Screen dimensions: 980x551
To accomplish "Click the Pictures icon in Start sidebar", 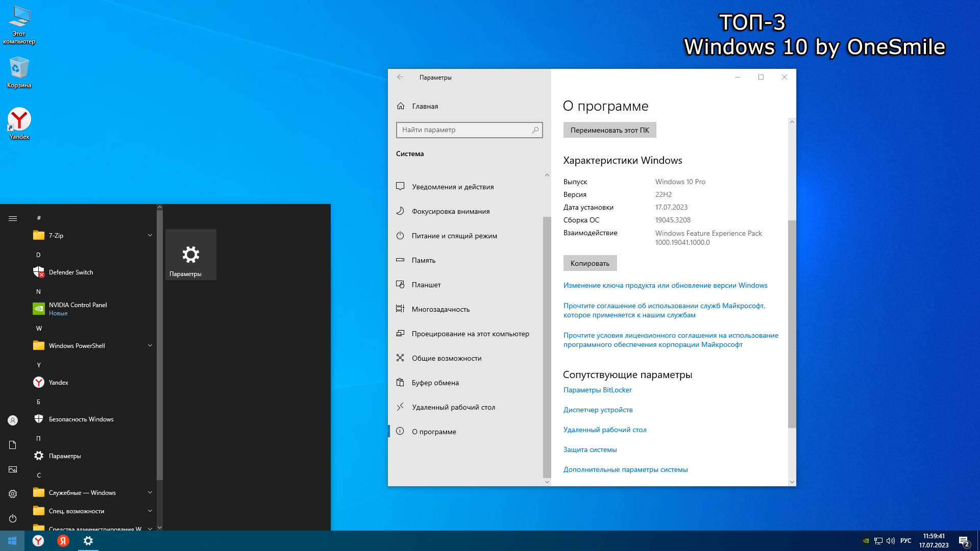I will pyautogui.click(x=13, y=469).
